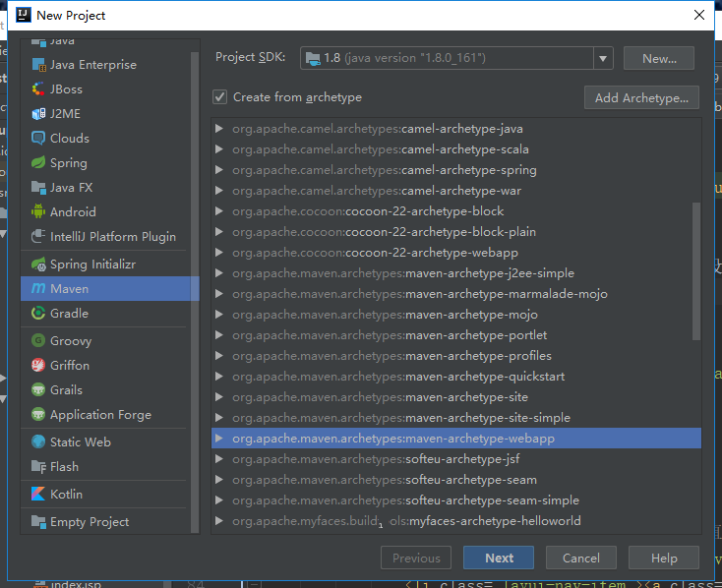This screenshot has height=588, width=722.
Task: Expand softeu-archetype-jsf node
Action: pos(219,458)
